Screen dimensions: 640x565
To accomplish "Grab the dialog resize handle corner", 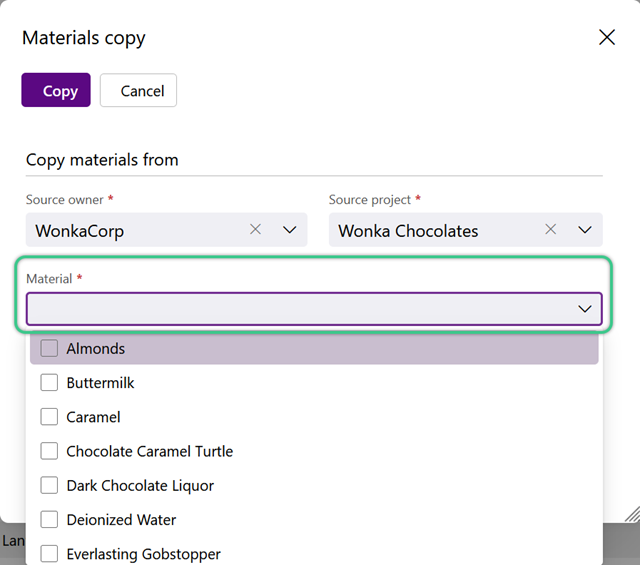I will [x=632, y=514].
